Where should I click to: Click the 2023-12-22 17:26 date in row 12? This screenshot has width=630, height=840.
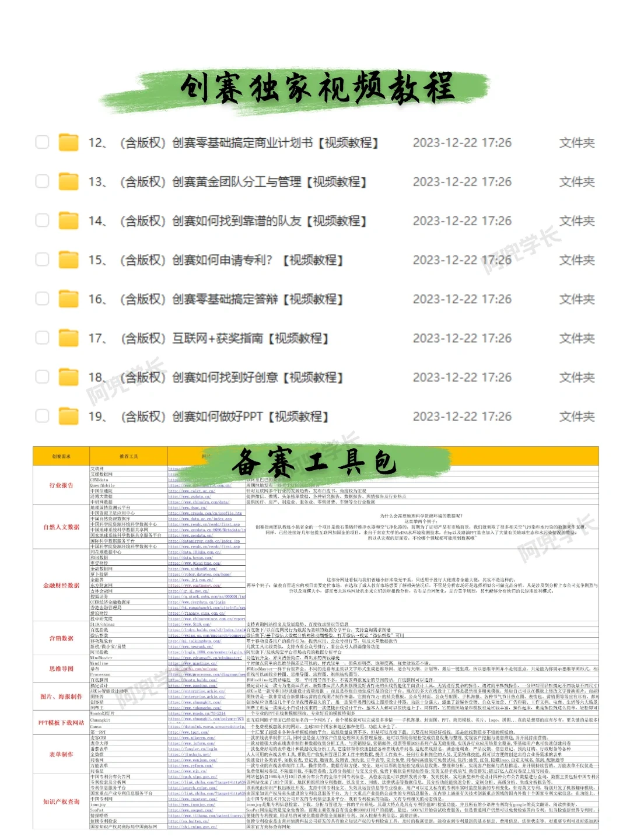462,143
